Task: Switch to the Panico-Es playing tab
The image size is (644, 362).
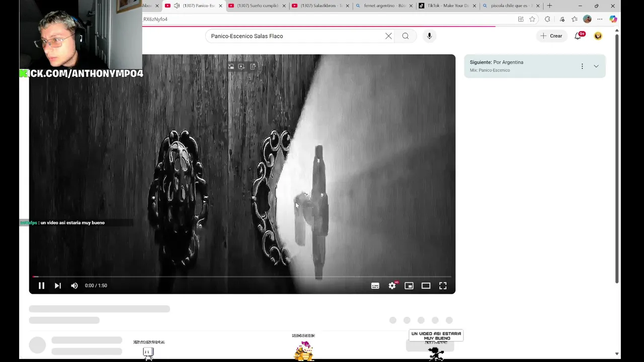Action: coord(194,6)
